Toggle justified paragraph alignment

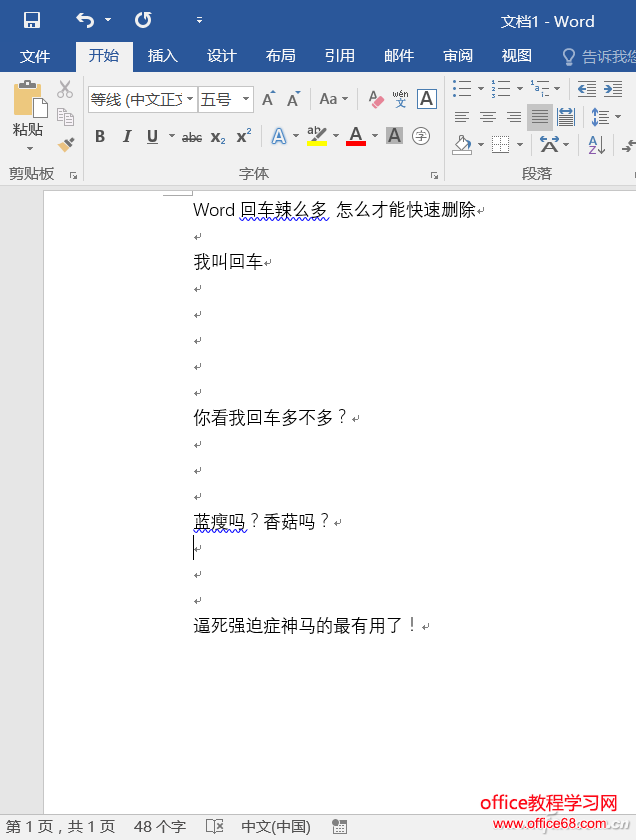(x=539, y=117)
